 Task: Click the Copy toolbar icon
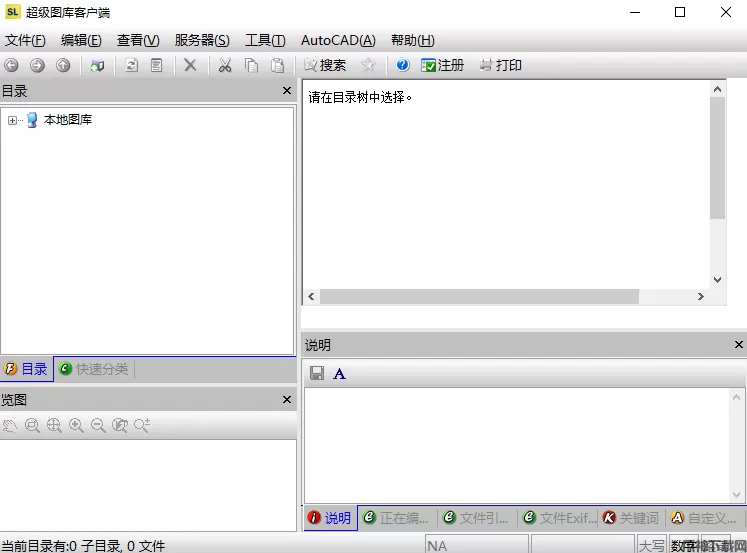pos(251,65)
